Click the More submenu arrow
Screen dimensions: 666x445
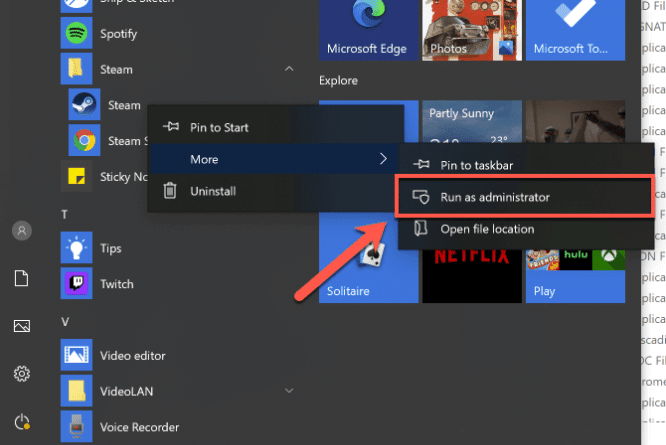tap(383, 159)
